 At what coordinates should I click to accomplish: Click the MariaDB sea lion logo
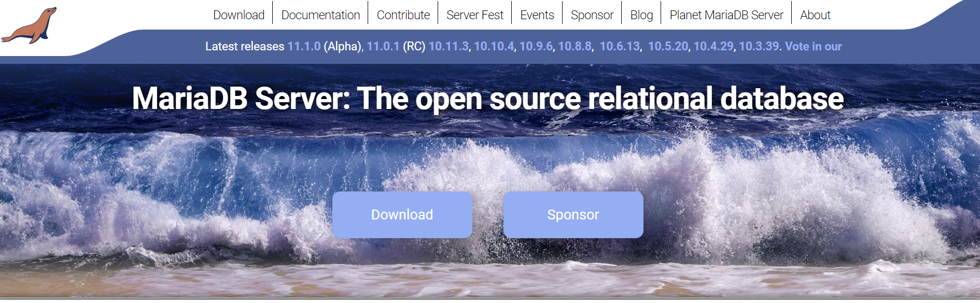coord(29,25)
